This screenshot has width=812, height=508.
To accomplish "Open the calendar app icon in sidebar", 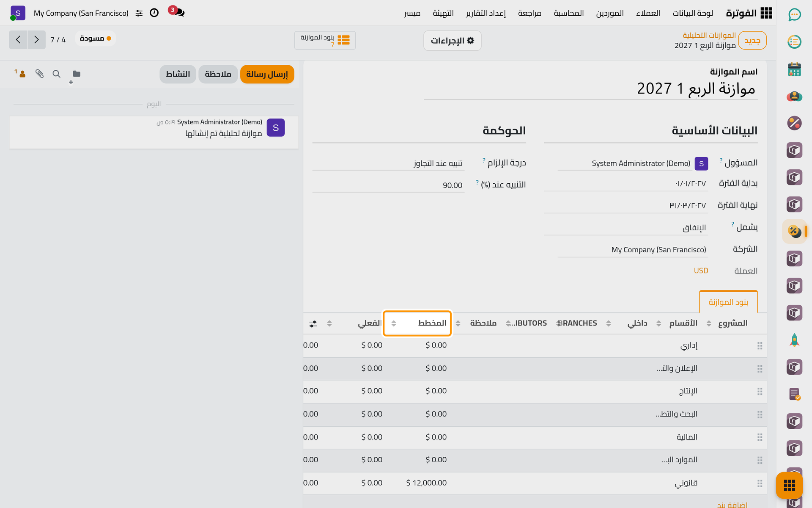I will point(794,69).
